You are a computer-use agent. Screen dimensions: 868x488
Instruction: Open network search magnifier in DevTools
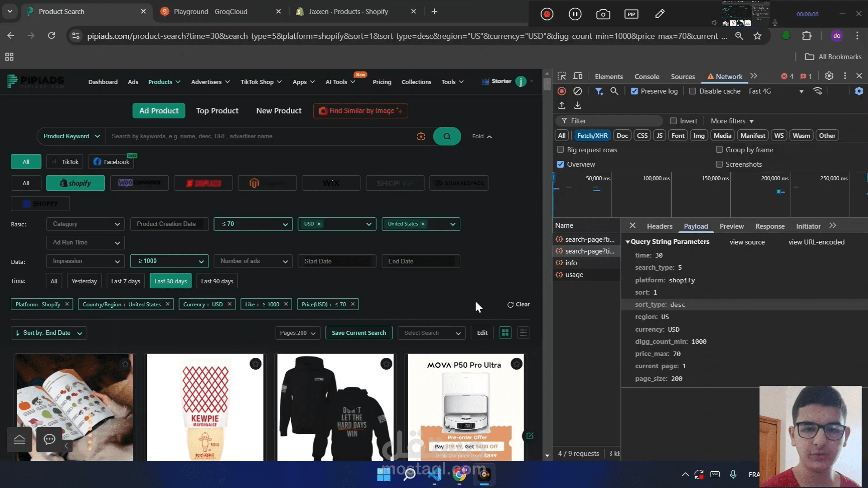point(614,91)
